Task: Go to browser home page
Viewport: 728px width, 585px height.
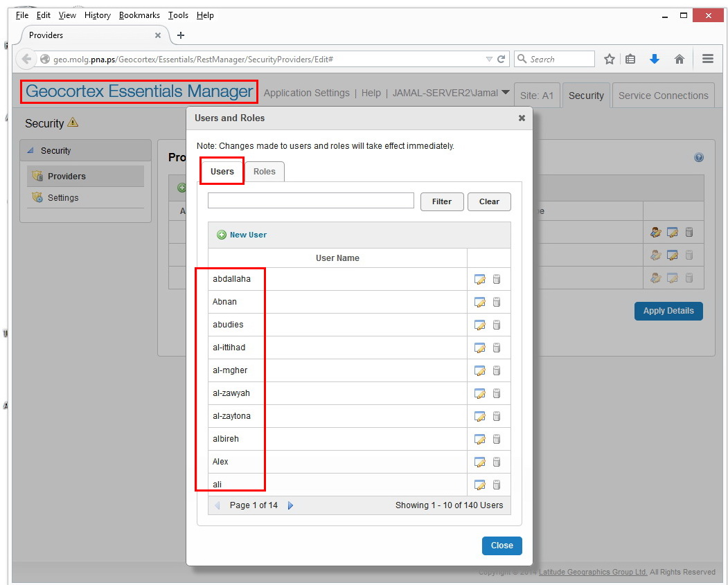Action: tap(680, 59)
